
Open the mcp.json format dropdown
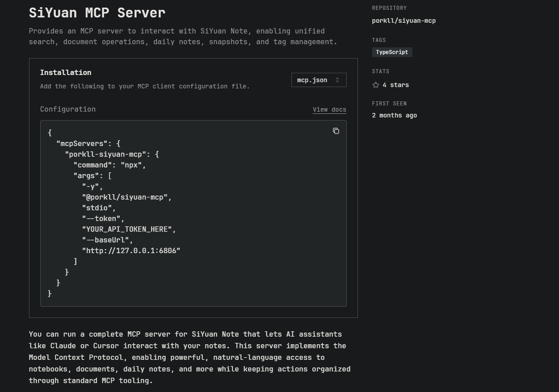[x=319, y=80]
